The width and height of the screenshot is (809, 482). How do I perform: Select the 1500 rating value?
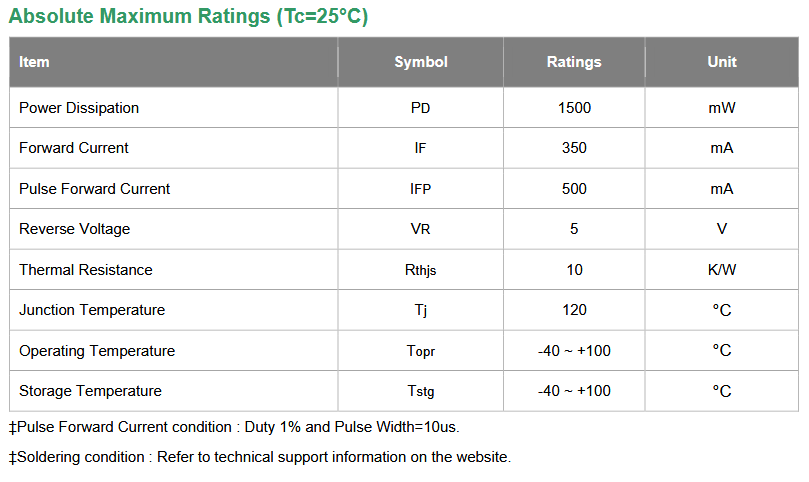coord(574,108)
